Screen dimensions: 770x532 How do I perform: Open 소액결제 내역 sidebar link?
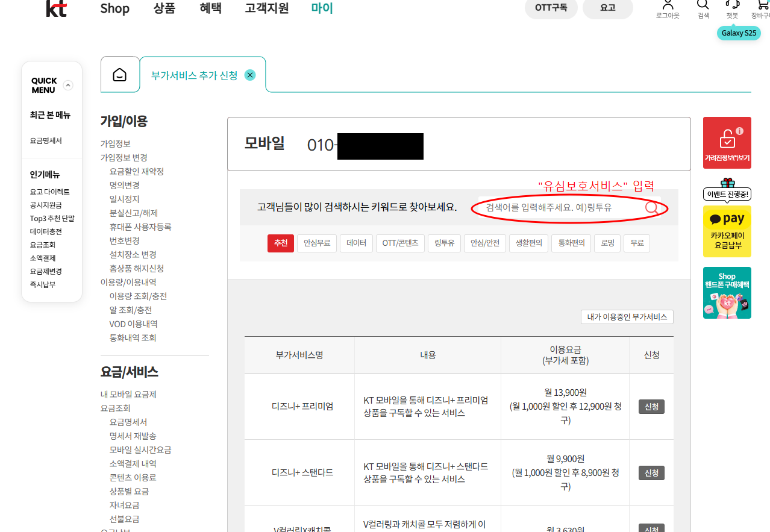tap(133, 464)
